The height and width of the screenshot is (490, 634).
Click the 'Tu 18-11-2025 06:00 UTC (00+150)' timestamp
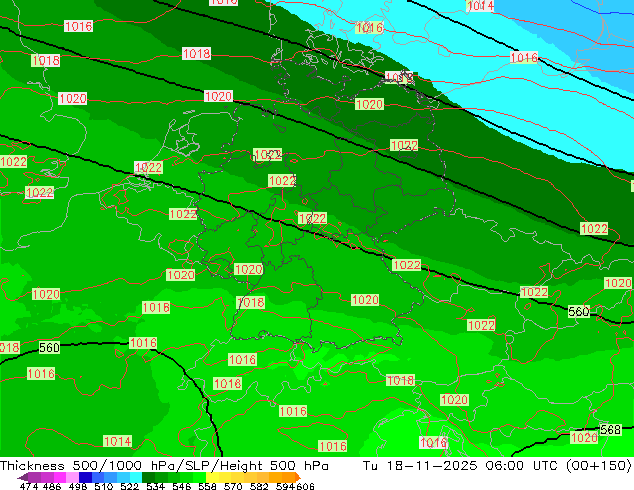tap(497, 465)
